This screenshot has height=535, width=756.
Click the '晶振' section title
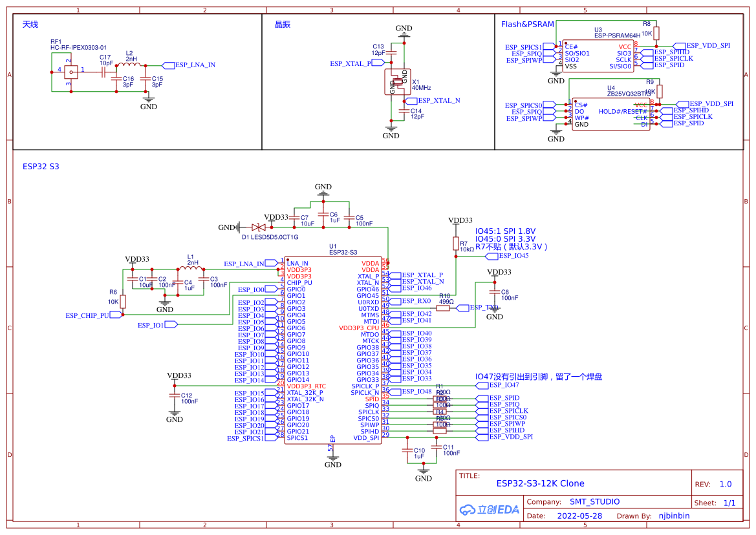pos(283,25)
